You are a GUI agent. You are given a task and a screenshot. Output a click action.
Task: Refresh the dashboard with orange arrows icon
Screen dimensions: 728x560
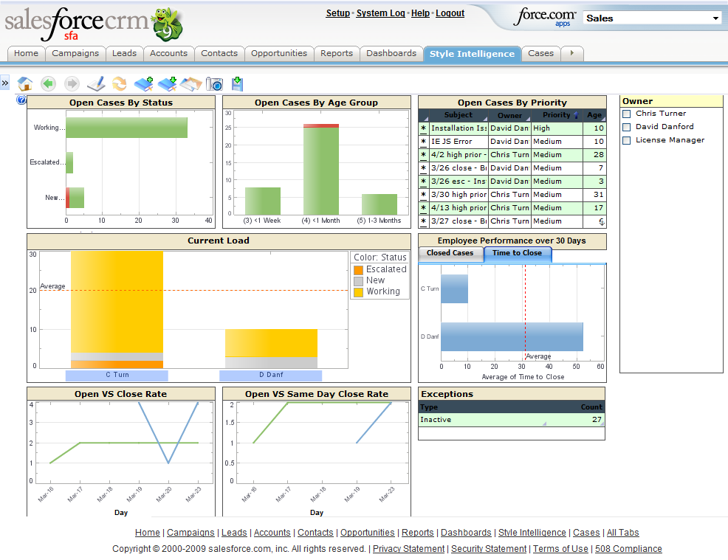pos(120,84)
